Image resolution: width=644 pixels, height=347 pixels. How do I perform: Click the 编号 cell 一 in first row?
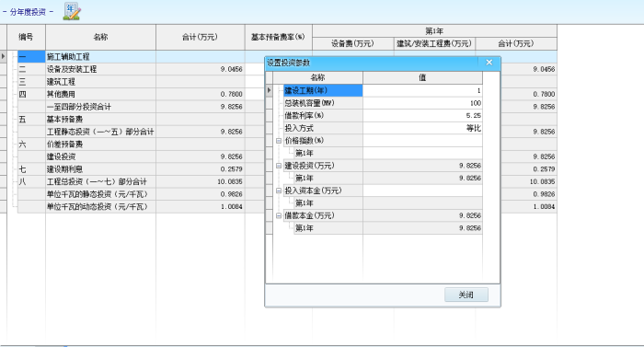[x=31, y=57]
